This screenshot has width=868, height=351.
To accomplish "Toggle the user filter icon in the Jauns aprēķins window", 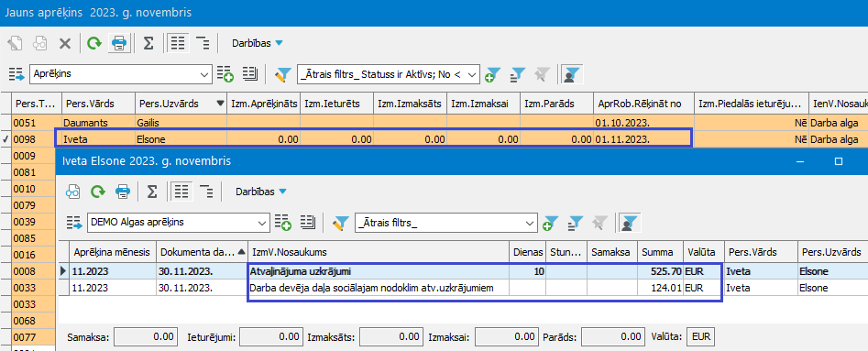I will coord(572,73).
